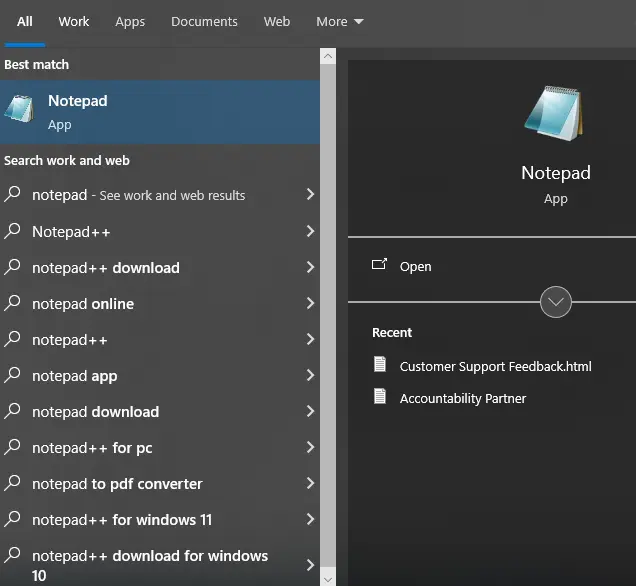Click the file icon beside Customer Support Feedback.html
The height and width of the screenshot is (586, 636).
point(380,364)
